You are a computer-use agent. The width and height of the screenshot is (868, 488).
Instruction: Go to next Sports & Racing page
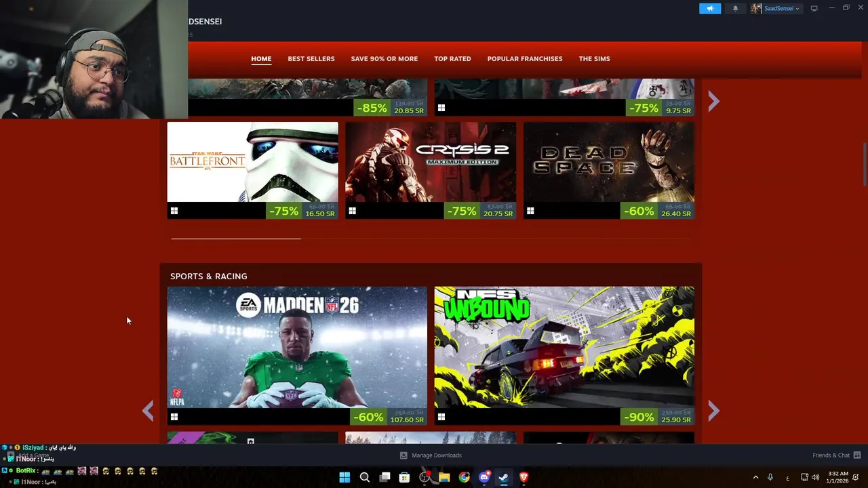(x=713, y=411)
